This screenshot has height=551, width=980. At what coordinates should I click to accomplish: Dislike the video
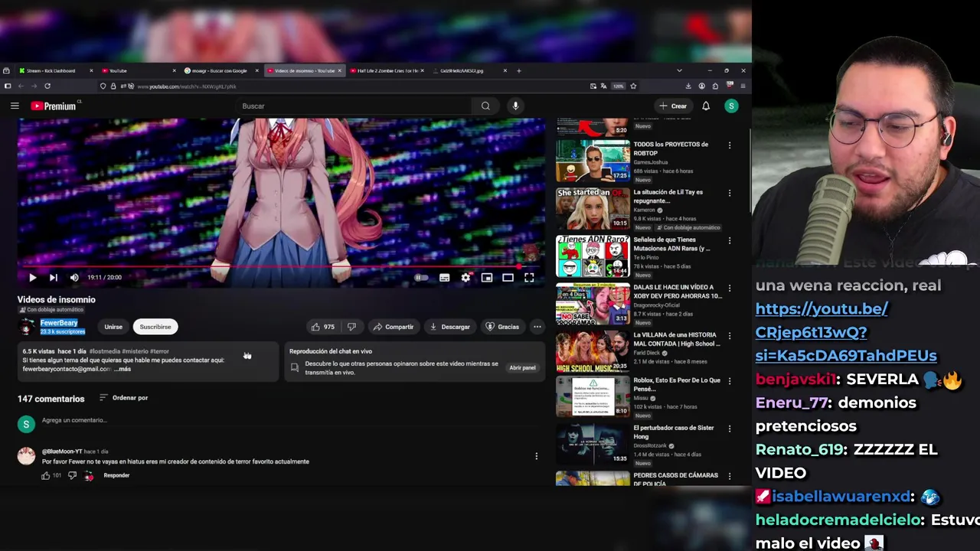tap(351, 327)
